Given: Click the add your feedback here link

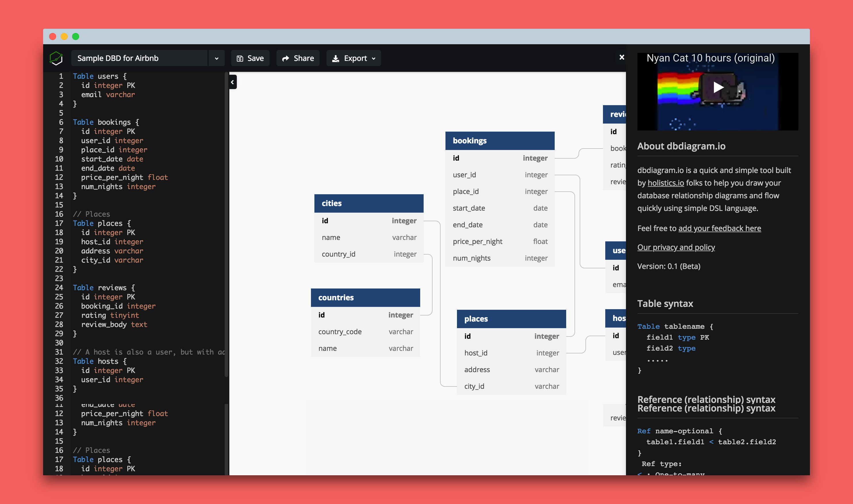Looking at the screenshot, I should [720, 227].
